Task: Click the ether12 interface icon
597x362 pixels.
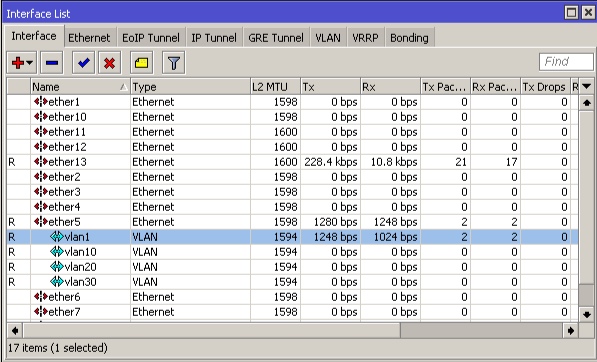Action: 40,147
